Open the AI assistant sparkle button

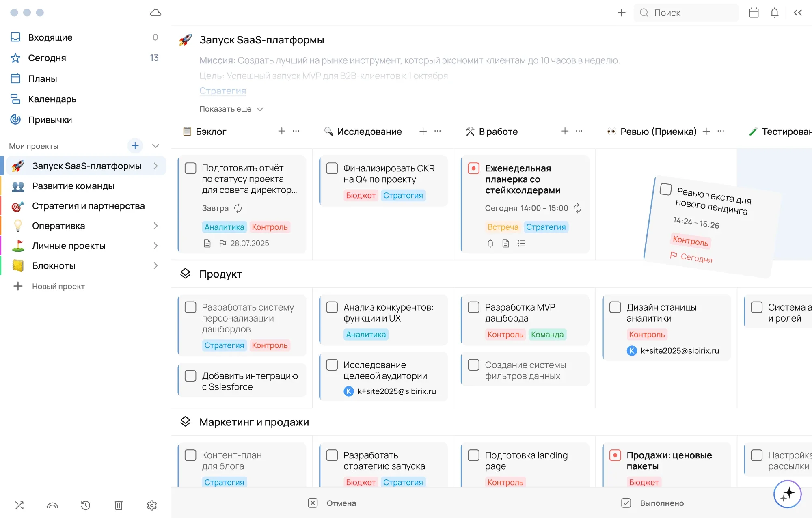pos(787,494)
